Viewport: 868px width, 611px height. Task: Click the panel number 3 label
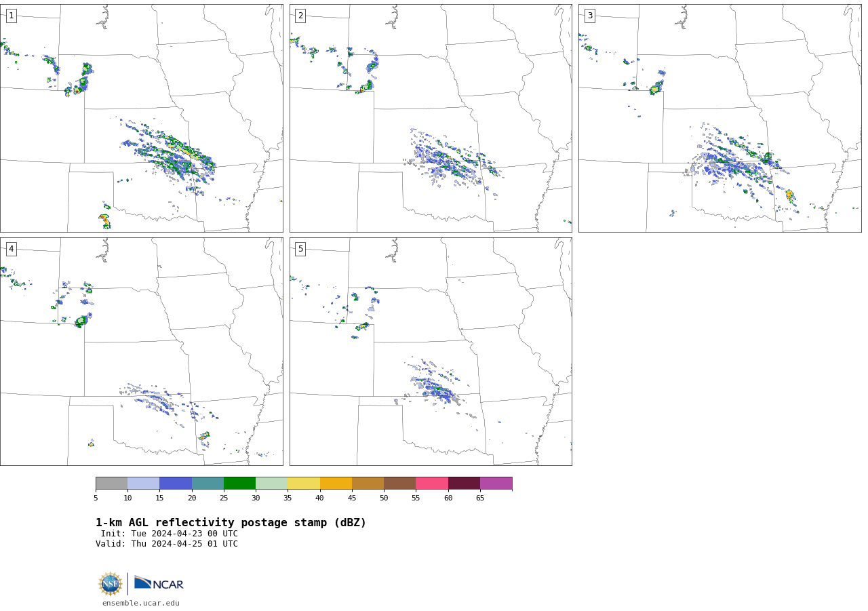[589, 16]
